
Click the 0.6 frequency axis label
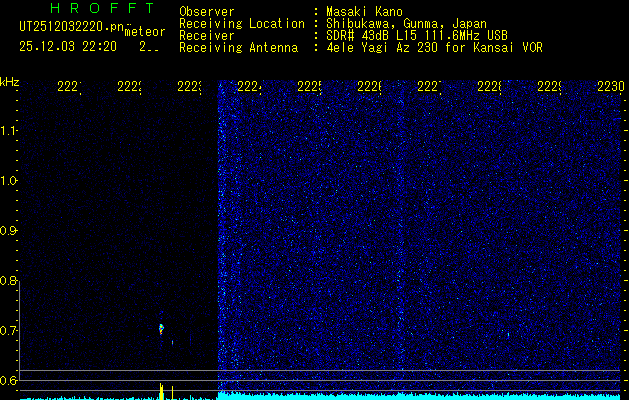click(8, 380)
